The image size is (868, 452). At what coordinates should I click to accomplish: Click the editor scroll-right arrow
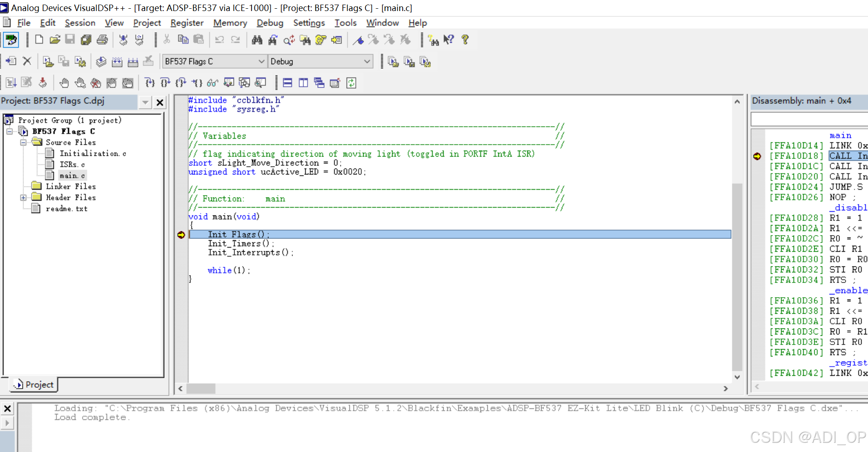coord(726,389)
